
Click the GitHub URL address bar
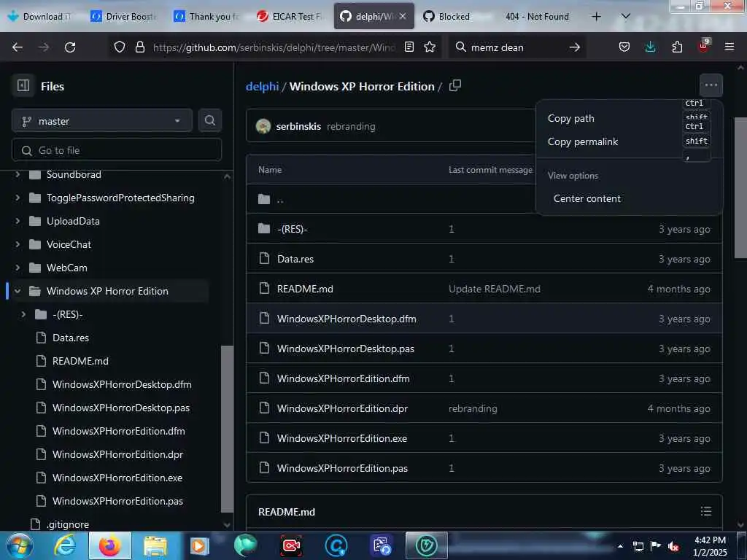click(274, 47)
